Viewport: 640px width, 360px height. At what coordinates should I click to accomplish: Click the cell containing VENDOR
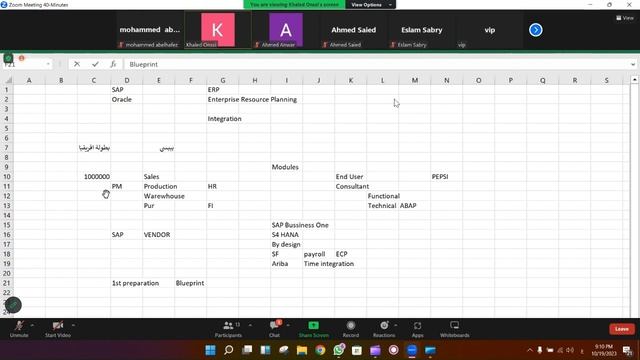tap(158, 235)
